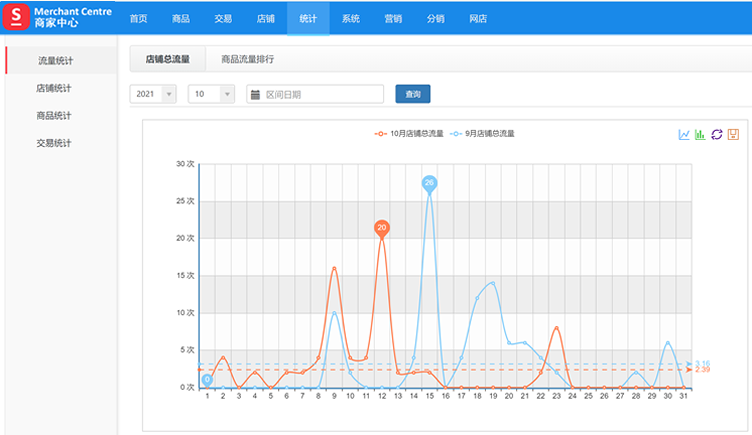Click orange peak marker labeled 20
The image size is (752, 435).
[381, 228]
